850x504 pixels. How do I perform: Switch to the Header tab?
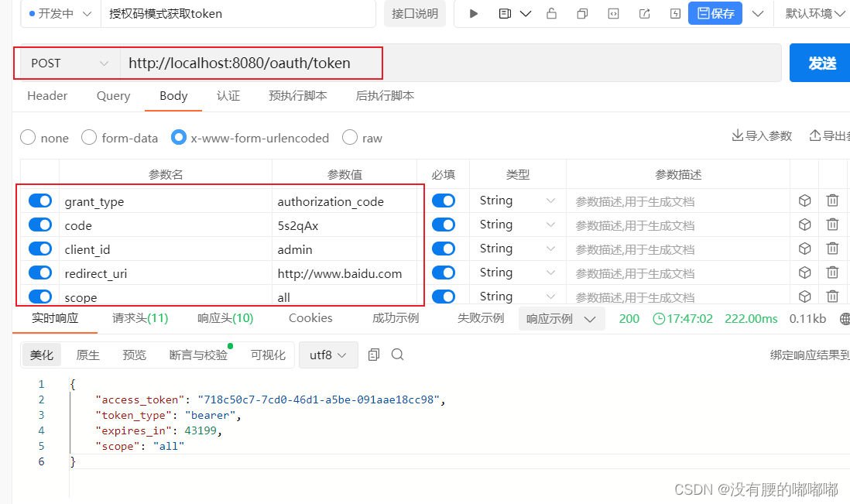click(47, 96)
